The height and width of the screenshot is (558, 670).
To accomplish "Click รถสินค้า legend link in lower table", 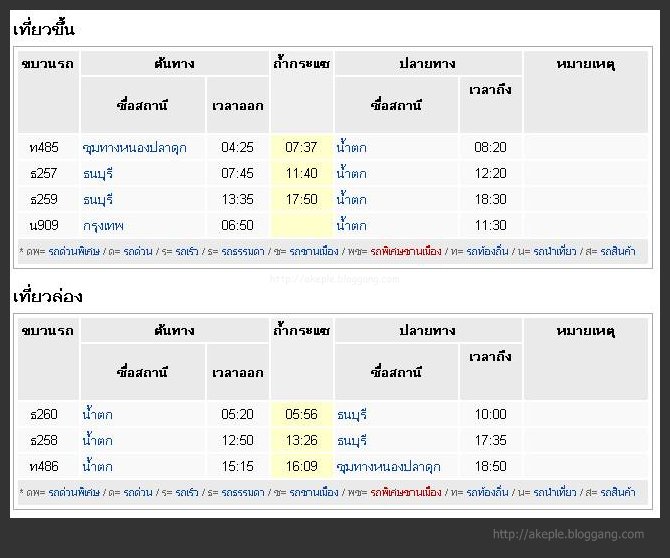I will click(x=618, y=492).
